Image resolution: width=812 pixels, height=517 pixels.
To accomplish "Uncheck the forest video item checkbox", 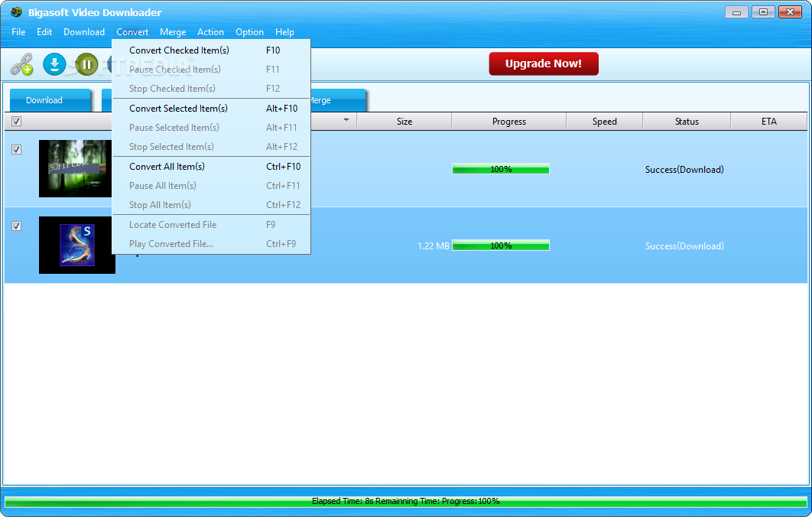I will [x=17, y=149].
